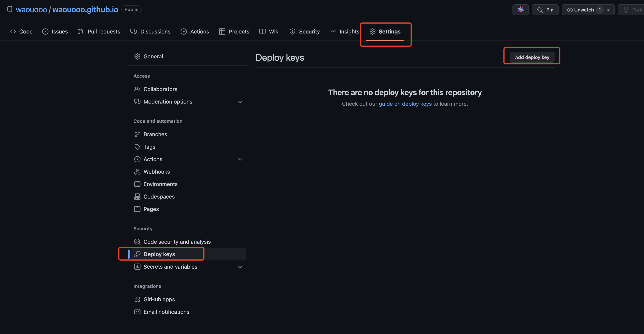Expand Secrets and variables chevron
This screenshot has height=334, width=644.
[240, 267]
